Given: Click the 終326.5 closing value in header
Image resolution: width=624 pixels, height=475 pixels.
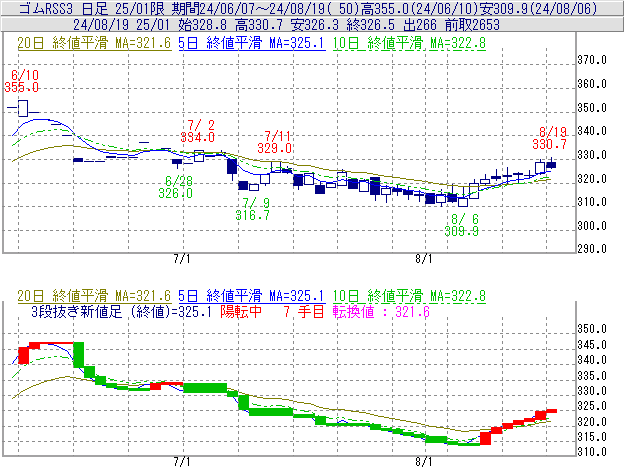Looking at the screenshot, I should point(371,25).
